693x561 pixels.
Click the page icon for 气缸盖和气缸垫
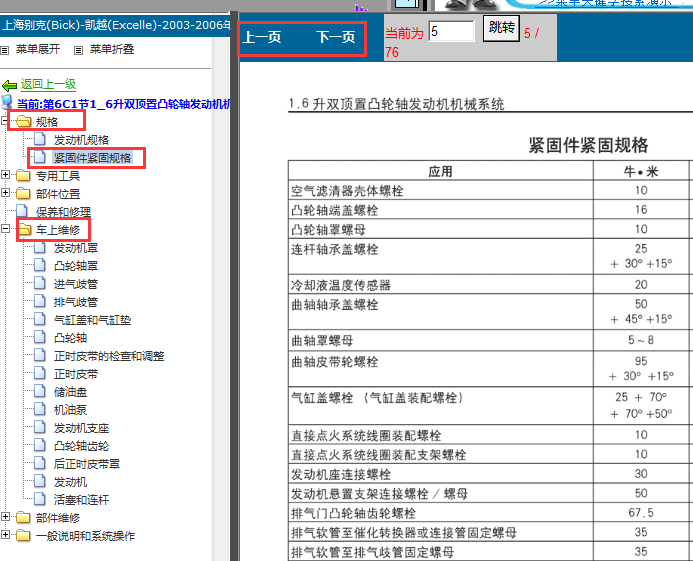pyautogui.click(x=40, y=319)
